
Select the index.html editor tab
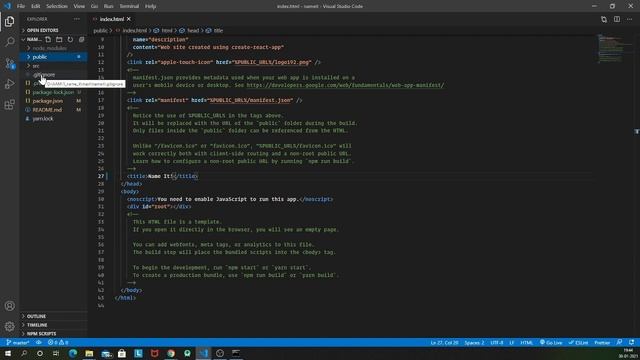coord(112,19)
